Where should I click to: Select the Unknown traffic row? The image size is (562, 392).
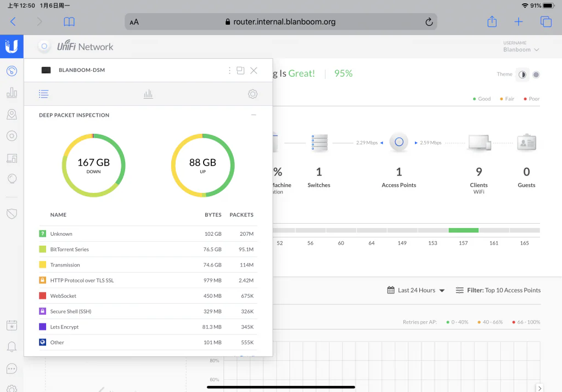pos(148,234)
